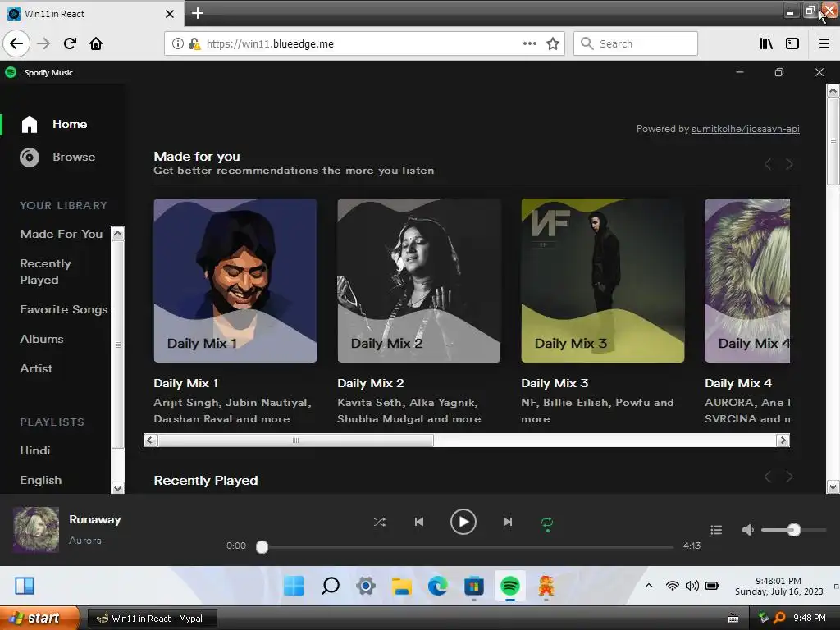Click the song progress seek bar
The image size is (840, 630).
click(467, 547)
